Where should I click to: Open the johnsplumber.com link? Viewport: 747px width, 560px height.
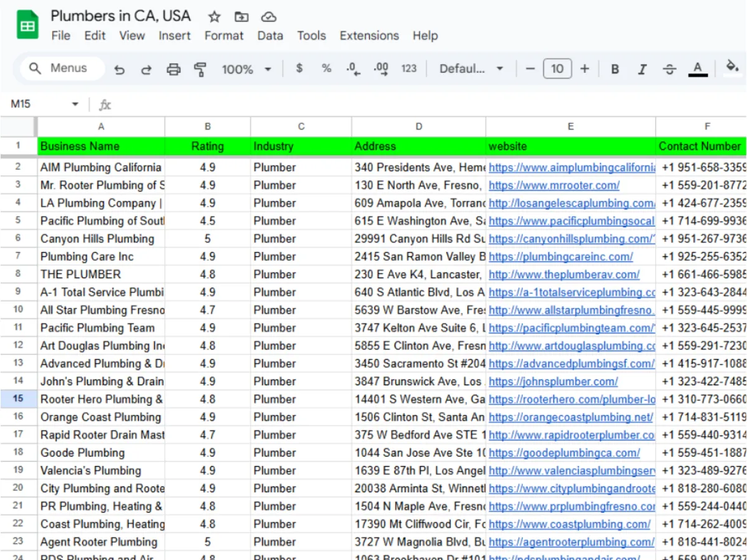[553, 381]
